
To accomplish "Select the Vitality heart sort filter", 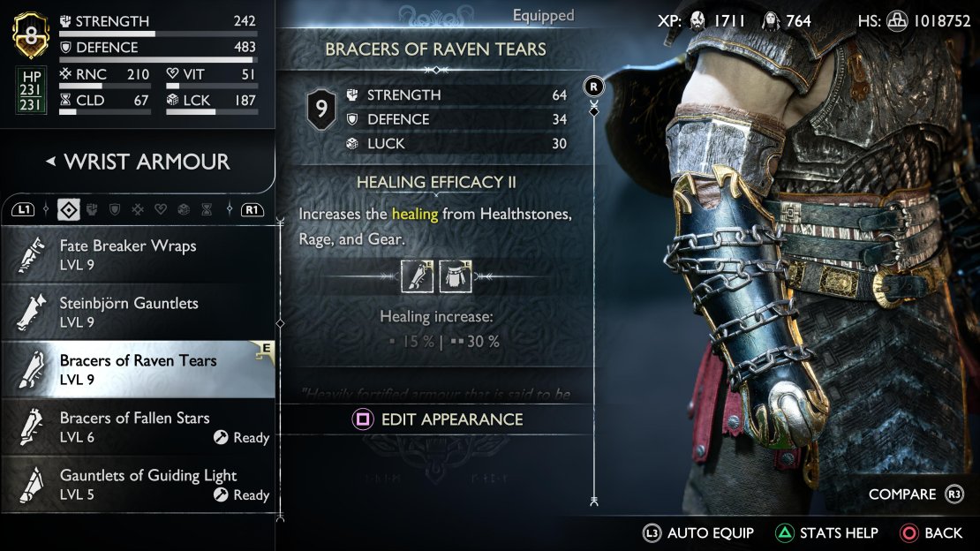I will coord(161,209).
